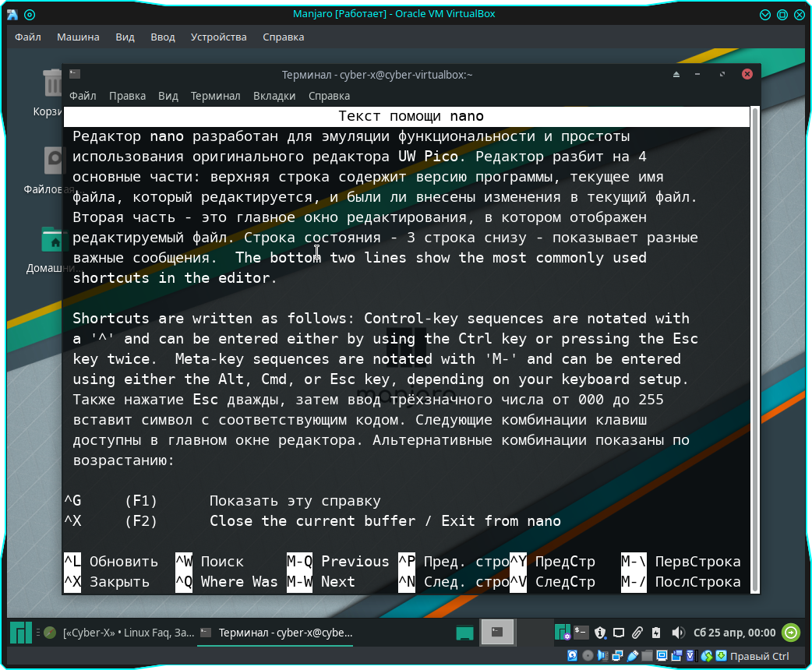812x670 pixels.
Task: Click the M-\ ПервСтрока shortcut label
Action: (681, 561)
